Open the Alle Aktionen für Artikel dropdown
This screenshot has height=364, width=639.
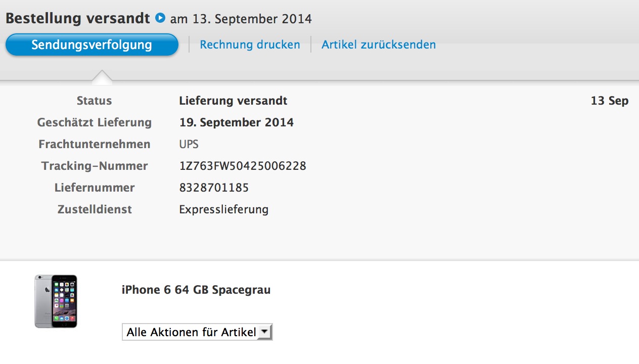pyautogui.click(x=197, y=332)
